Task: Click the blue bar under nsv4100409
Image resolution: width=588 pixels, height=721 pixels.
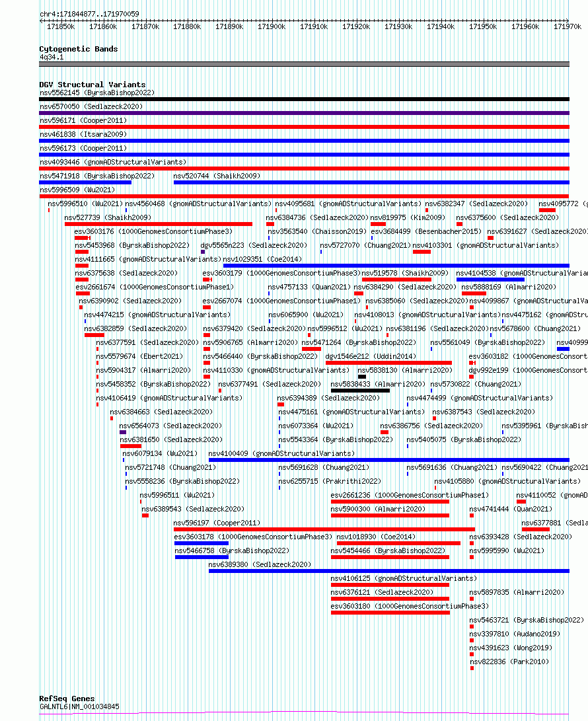Action: (x=389, y=460)
